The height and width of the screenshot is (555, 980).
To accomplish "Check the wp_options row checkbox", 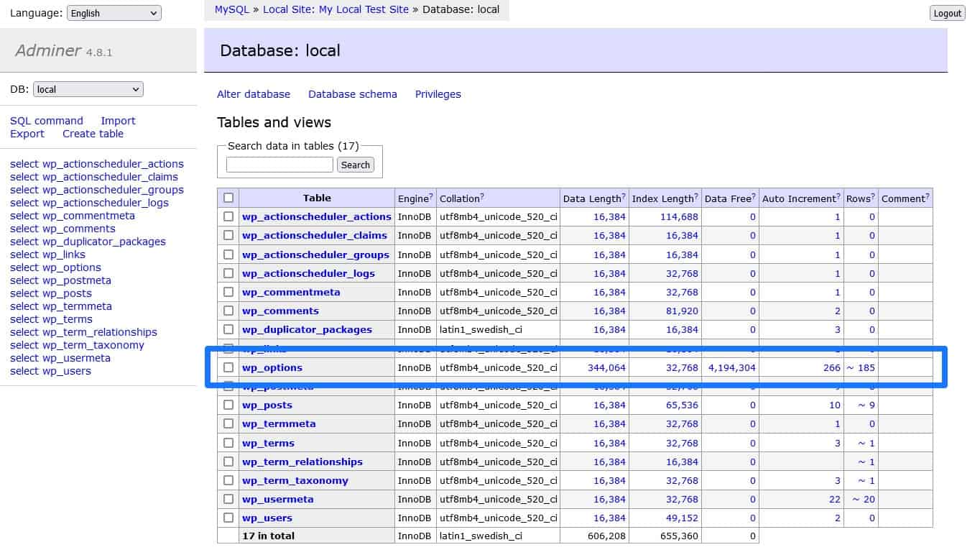I will pos(228,367).
